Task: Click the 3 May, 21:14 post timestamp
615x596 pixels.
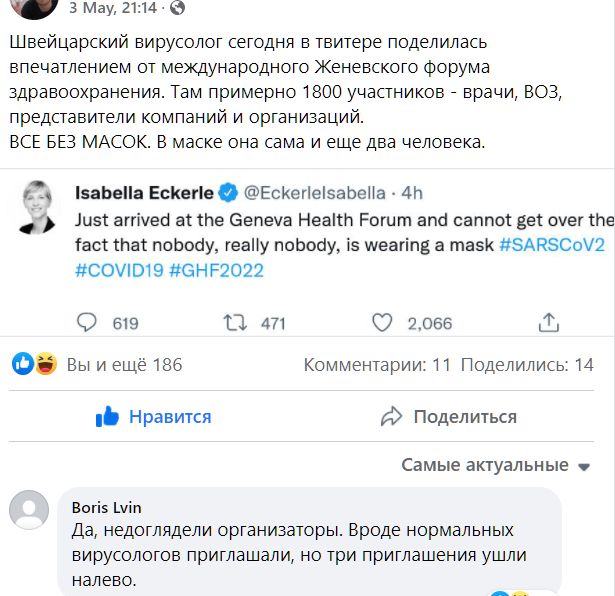Action: click(111, 7)
